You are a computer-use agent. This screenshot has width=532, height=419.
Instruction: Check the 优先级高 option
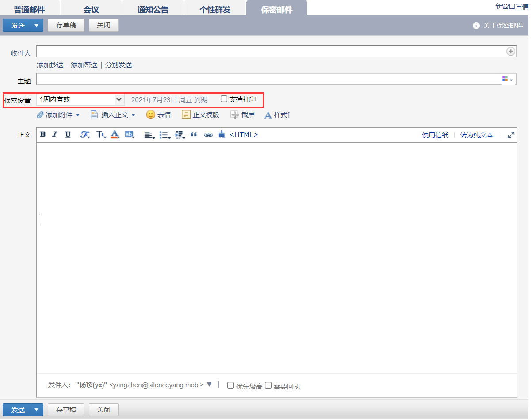point(230,385)
